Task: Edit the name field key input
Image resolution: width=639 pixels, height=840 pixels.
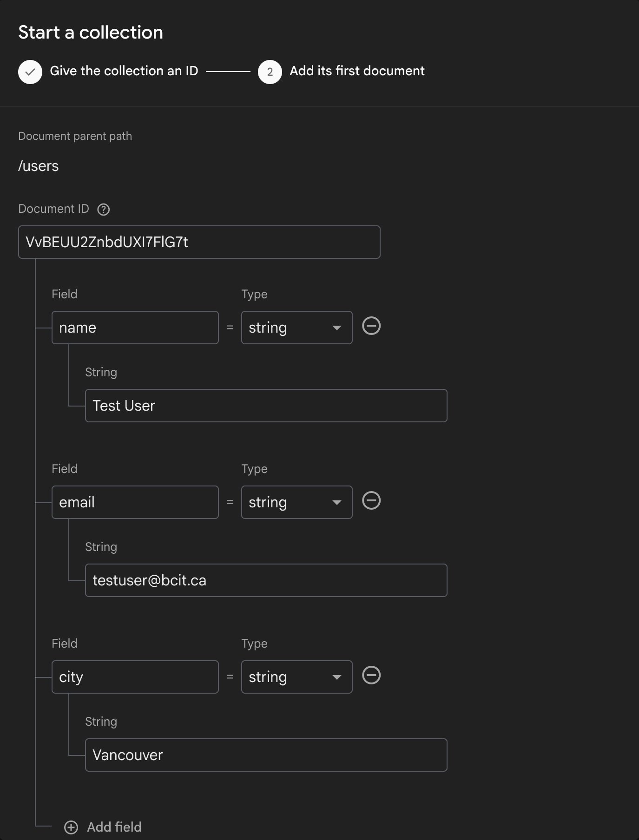Action: coord(135,328)
